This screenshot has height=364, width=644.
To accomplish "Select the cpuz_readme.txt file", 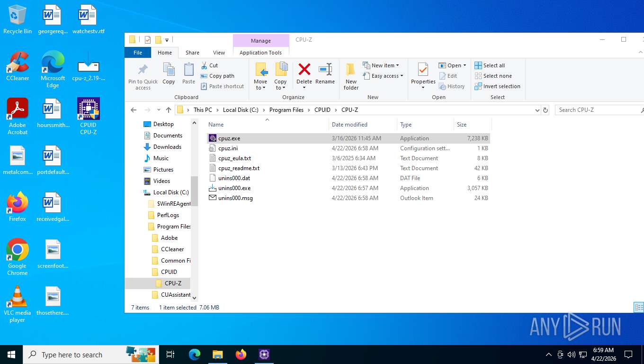I will (349, 168).
